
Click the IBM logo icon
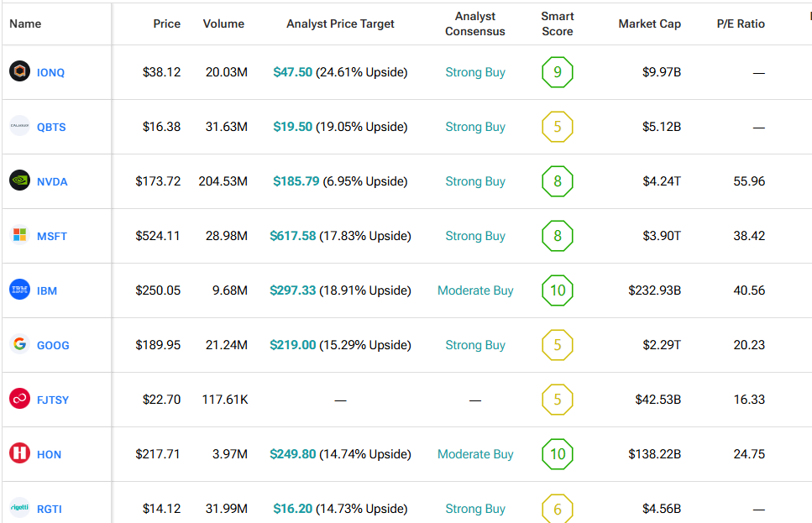coord(19,290)
